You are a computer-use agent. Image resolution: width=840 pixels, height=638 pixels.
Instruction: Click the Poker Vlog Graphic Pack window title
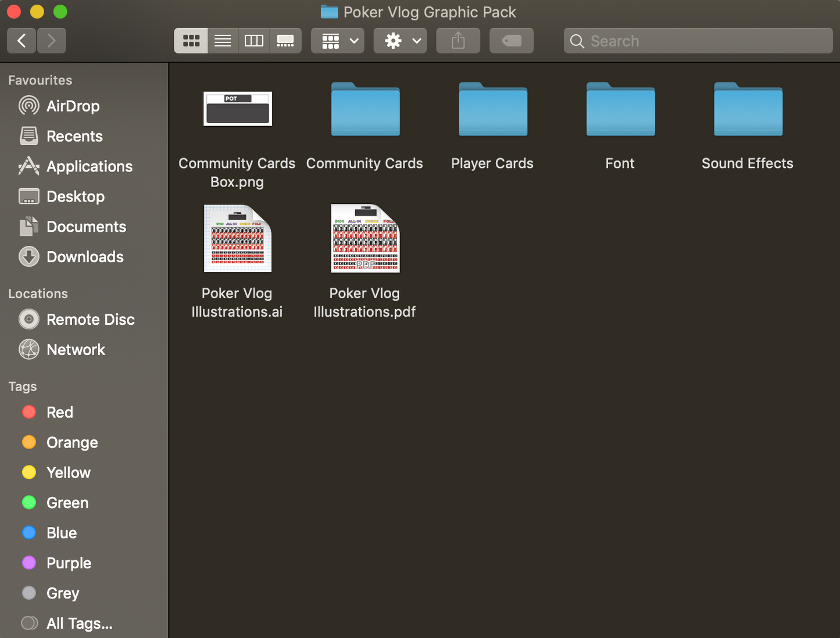(x=430, y=12)
